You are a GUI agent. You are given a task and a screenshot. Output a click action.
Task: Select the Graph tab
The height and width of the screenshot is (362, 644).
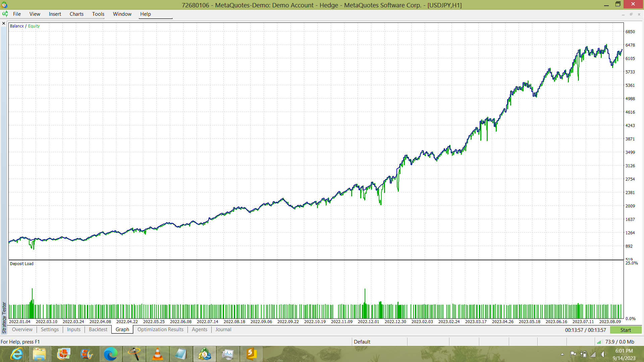click(122, 329)
